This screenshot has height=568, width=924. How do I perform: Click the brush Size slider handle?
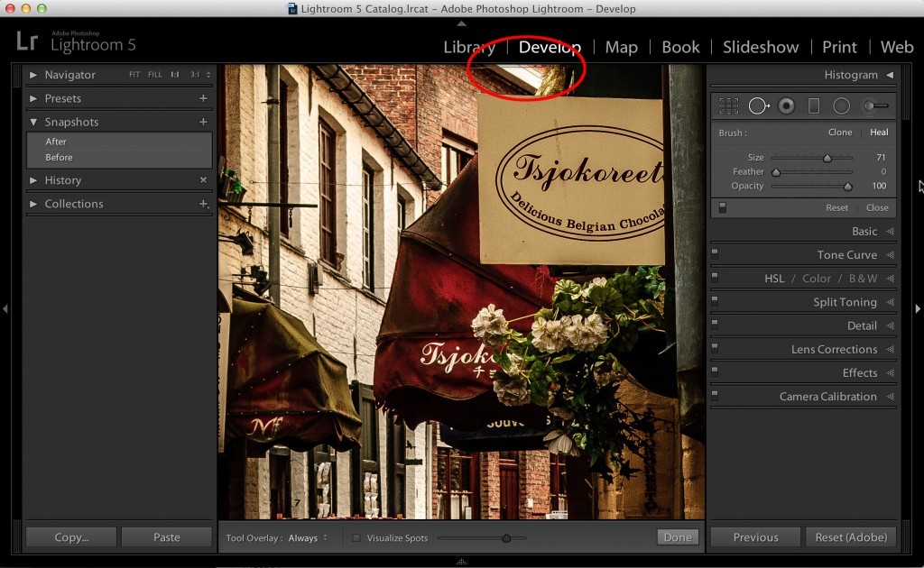coord(827,158)
